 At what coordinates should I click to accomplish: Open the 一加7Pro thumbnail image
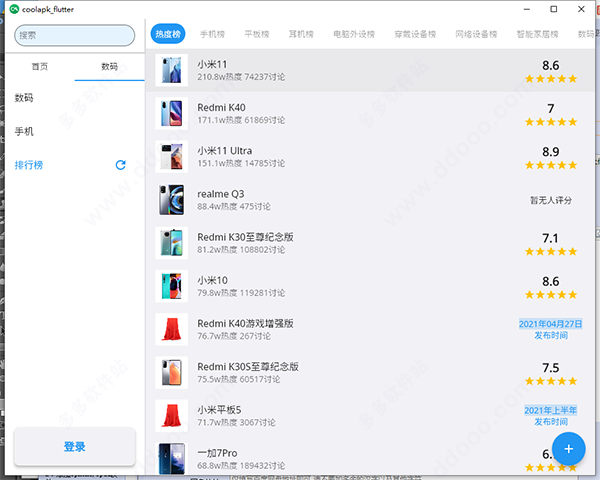point(171,459)
